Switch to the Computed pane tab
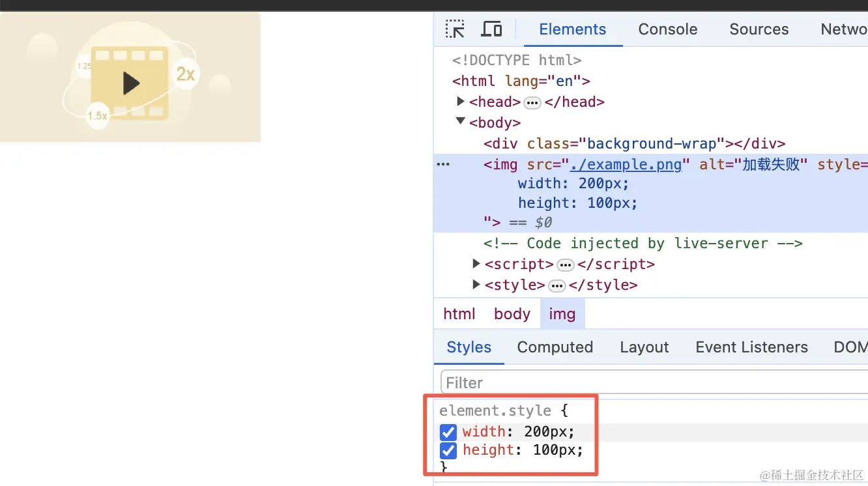This screenshot has height=486, width=868. click(x=555, y=347)
